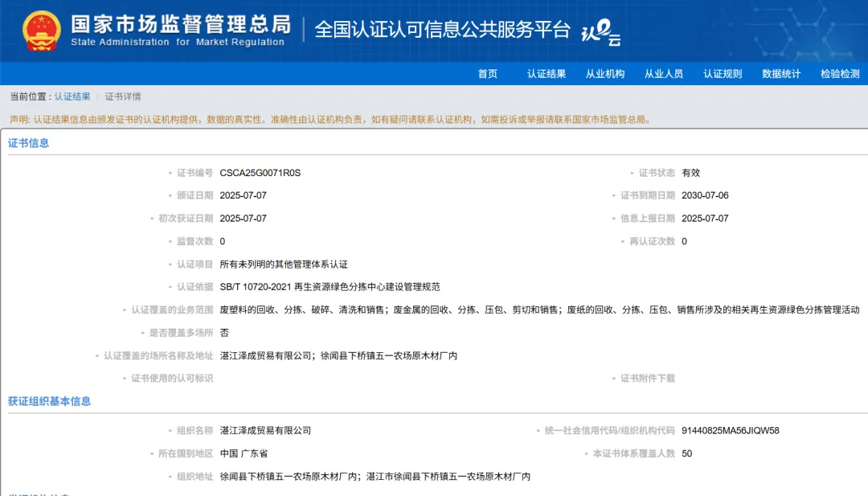The width and height of the screenshot is (868, 496).
Task: Click the 组织名称 value 湛江泽成贸易有限公司
Action: pos(265,431)
